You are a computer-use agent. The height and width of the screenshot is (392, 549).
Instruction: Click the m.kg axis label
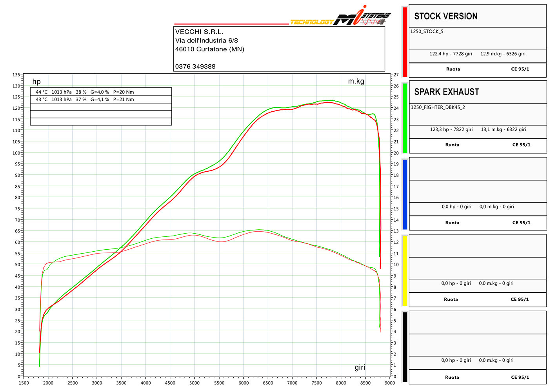click(356, 81)
